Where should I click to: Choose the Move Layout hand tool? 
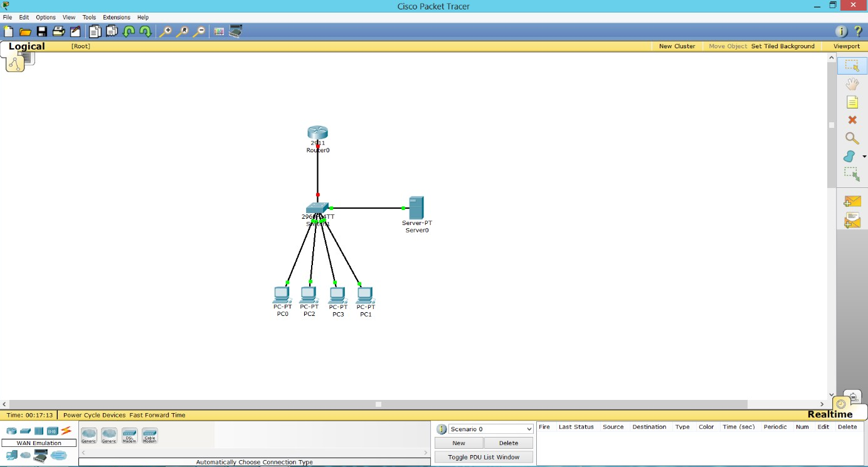852,83
